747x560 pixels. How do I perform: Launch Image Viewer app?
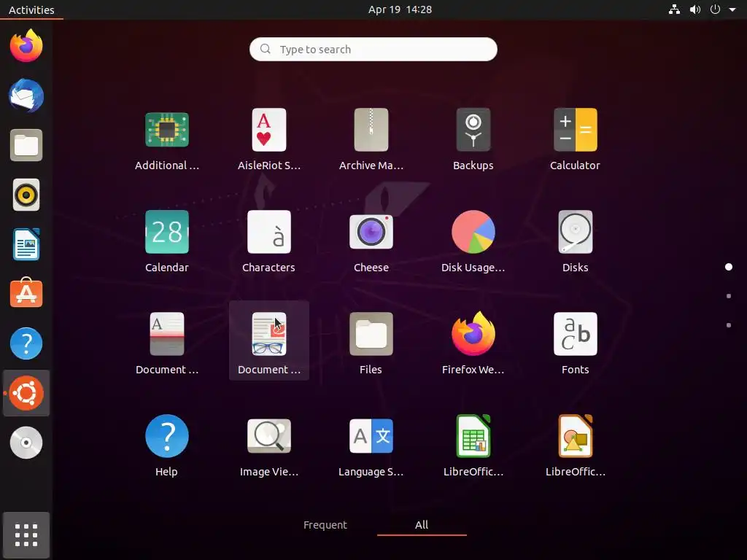tap(269, 436)
